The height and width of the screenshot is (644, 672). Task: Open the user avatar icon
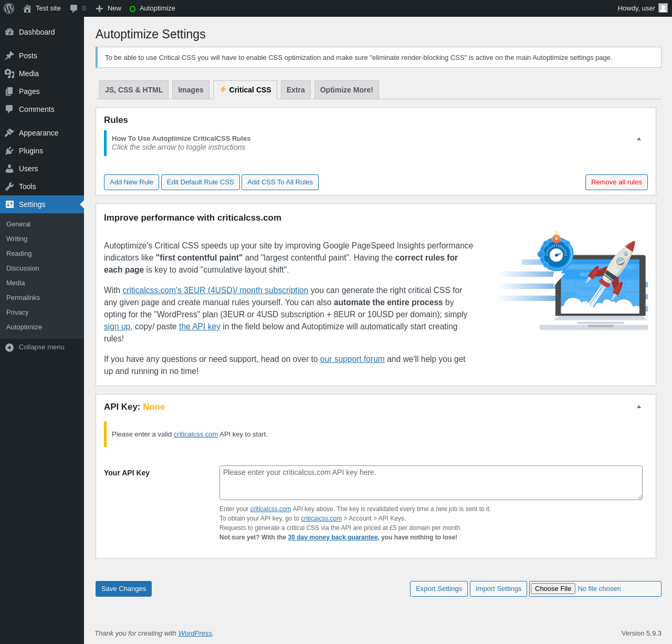[x=663, y=8]
